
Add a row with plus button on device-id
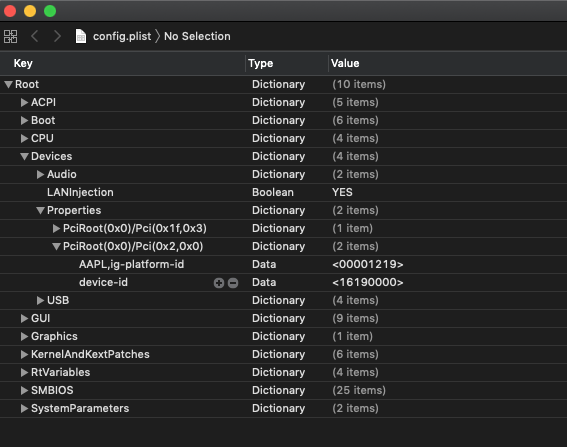[219, 283]
